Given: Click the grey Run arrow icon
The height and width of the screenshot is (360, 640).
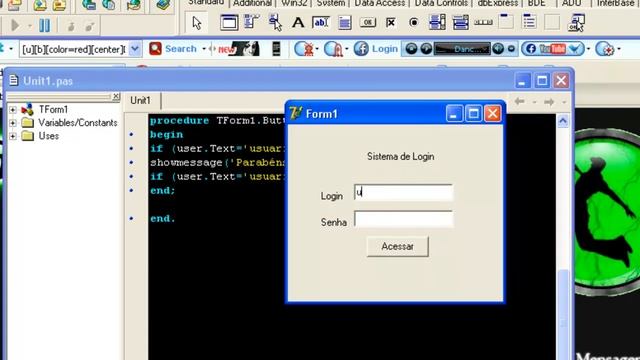Looking at the screenshot, I should click(15, 26).
